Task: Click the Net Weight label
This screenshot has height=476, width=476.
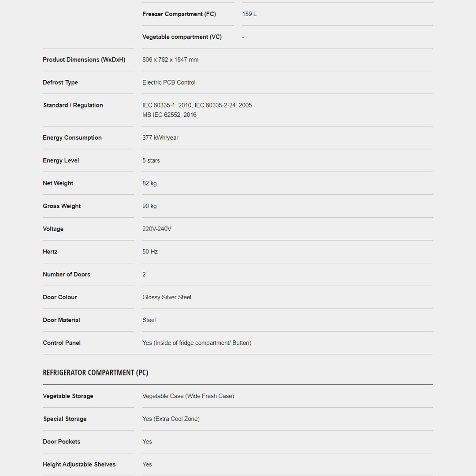Action: pyautogui.click(x=58, y=183)
